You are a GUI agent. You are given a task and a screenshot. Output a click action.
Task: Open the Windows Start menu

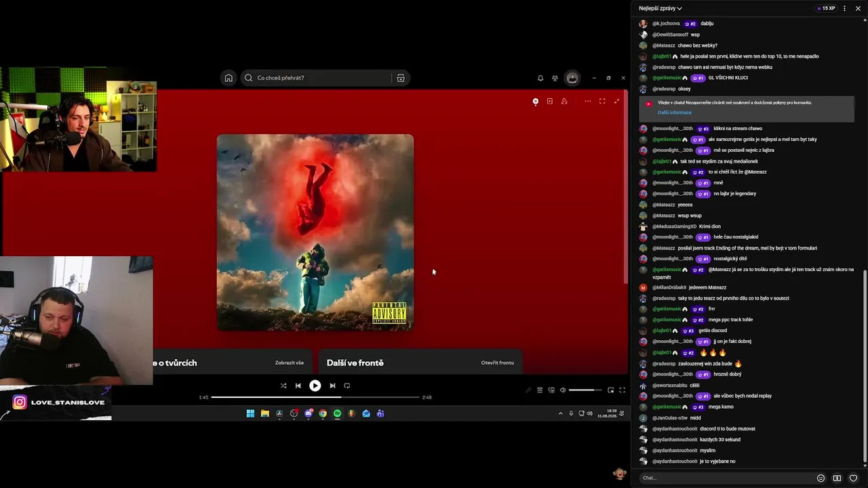250,413
